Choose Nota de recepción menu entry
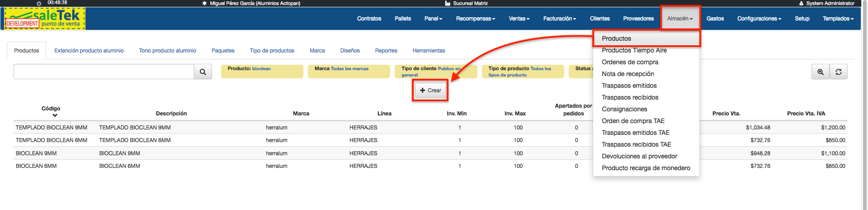 point(627,74)
